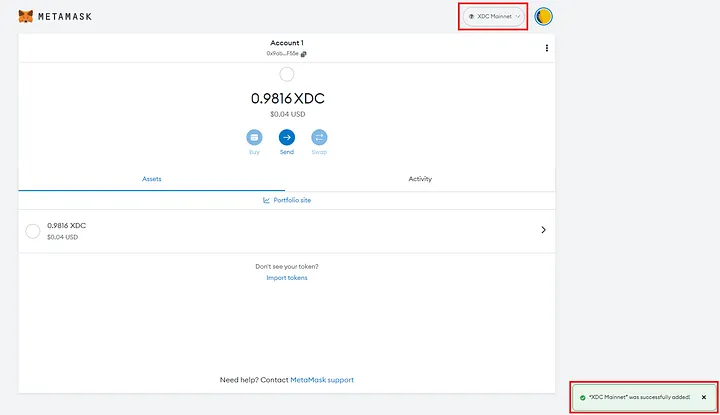Screen dimensions: 720x415
Task: Click the MetaMask fox logo
Action: coord(24,16)
